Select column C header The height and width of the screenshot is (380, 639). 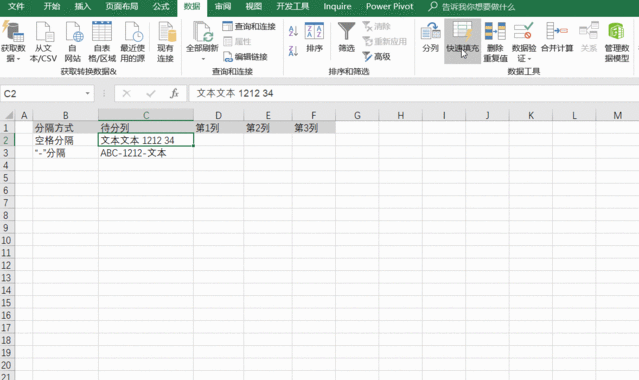click(146, 115)
